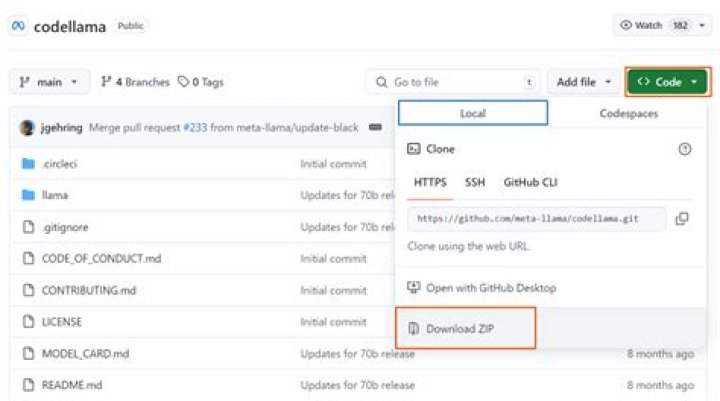The image size is (720, 401).
Task: Click the Meta logo beside codellama
Action: coord(18,26)
